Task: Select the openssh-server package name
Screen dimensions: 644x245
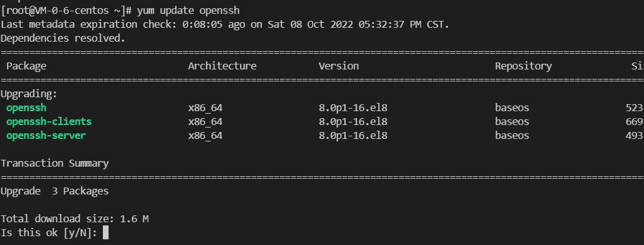Action: pos(46,136)
